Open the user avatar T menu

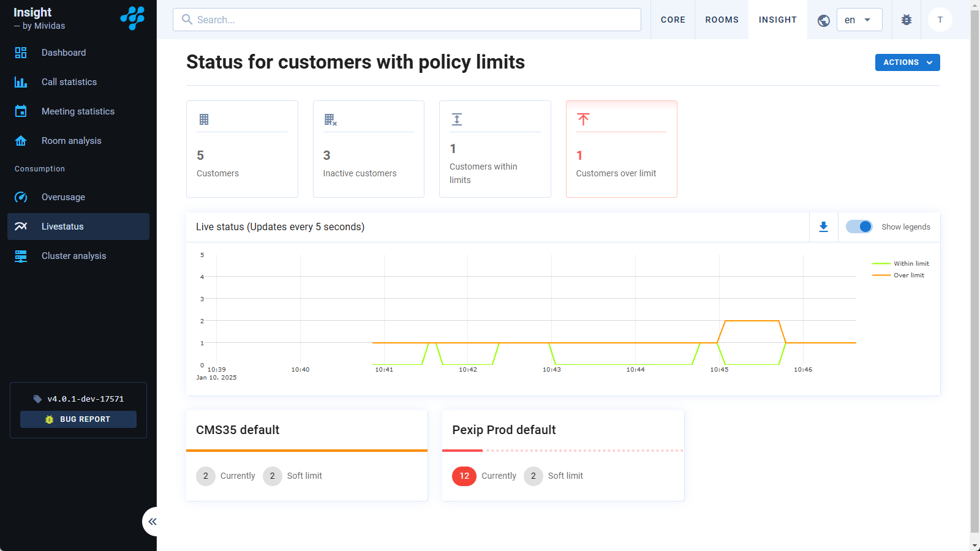tap(940, 20)
